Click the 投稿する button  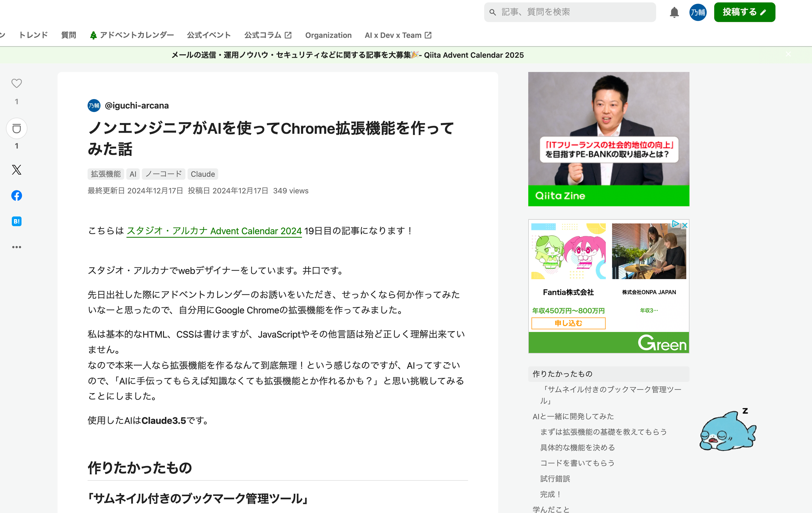pos(745,12)
